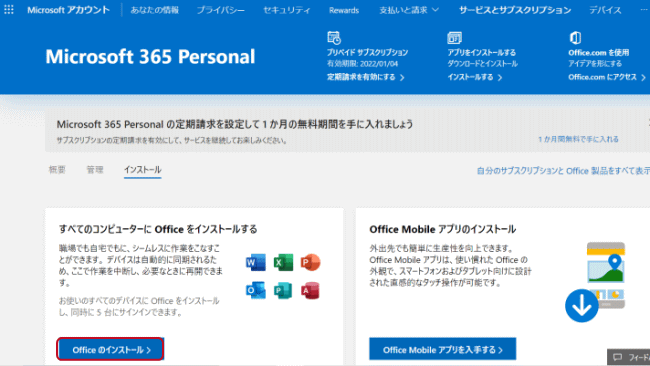Open the more options ellipsis in header

pyautogui.click(x=644, y=10)
